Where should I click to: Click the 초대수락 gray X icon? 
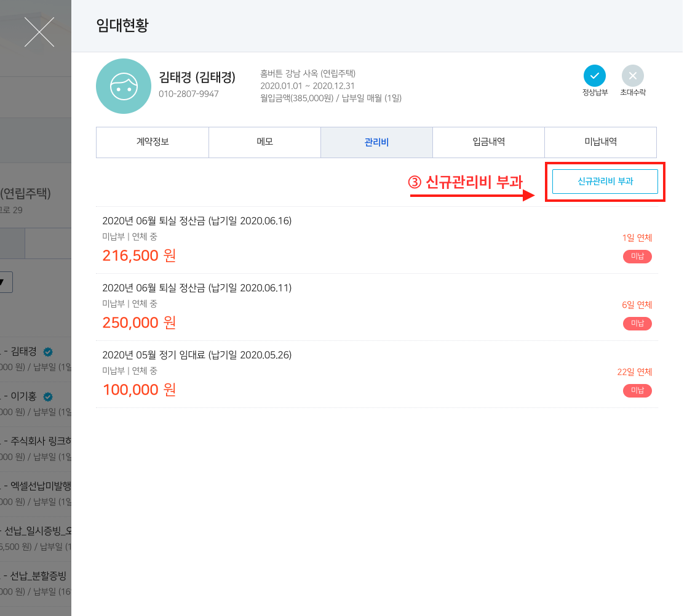click(632, 76)
